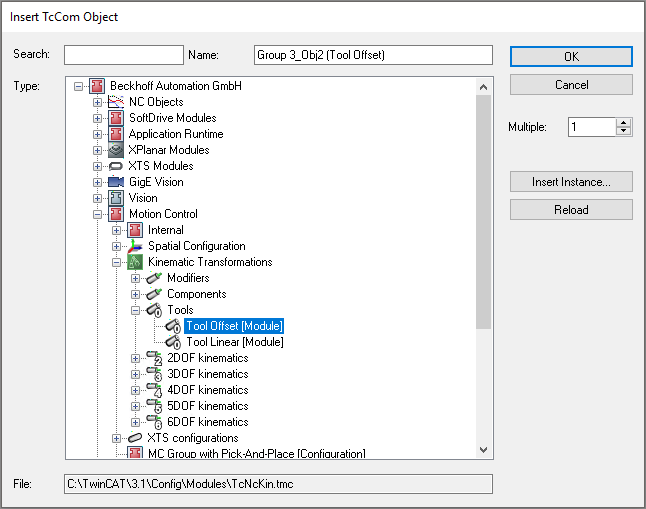The width and height of the screenshot is (646, 509).
Task: Click the Reload button
Action: [571, 210]
